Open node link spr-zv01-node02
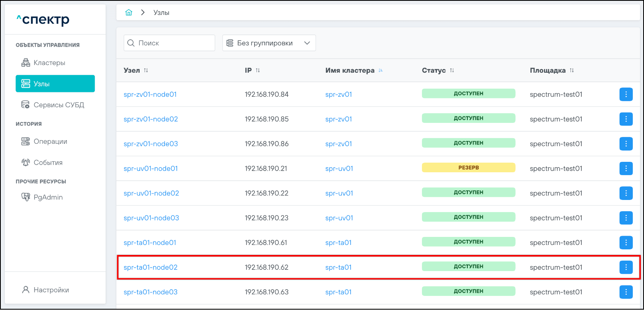Image resolution: width=644 pixels, height=310 pixels. coord(151,119)
